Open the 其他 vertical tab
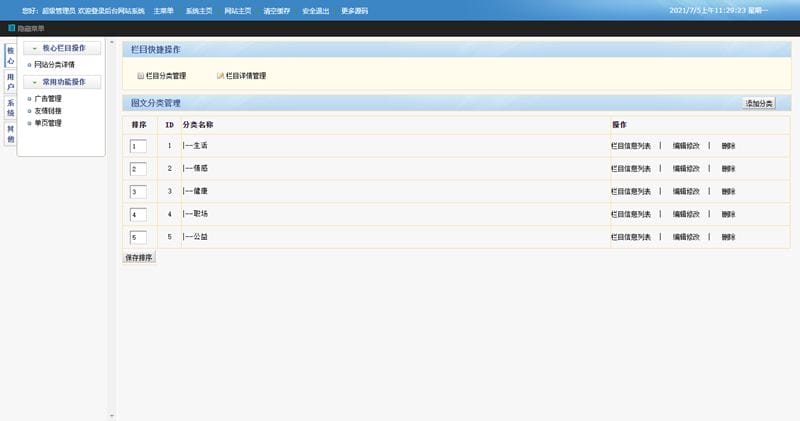This screenshot has width=800, height=421. [10, 134]
